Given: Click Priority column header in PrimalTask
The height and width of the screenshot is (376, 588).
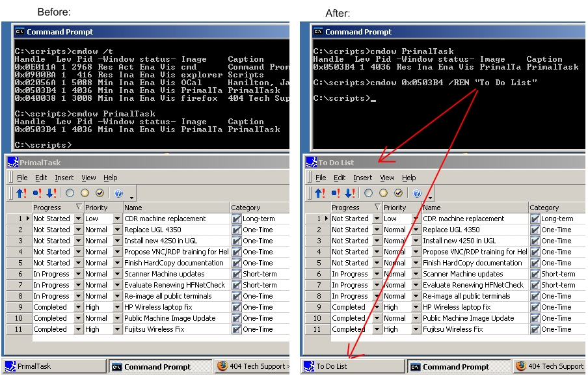Looking at the screenshot, I should click(x=103, y=208).
